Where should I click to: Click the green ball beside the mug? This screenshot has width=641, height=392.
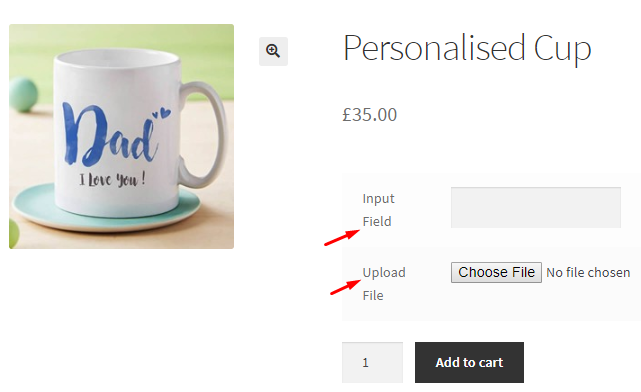(23, 95)
